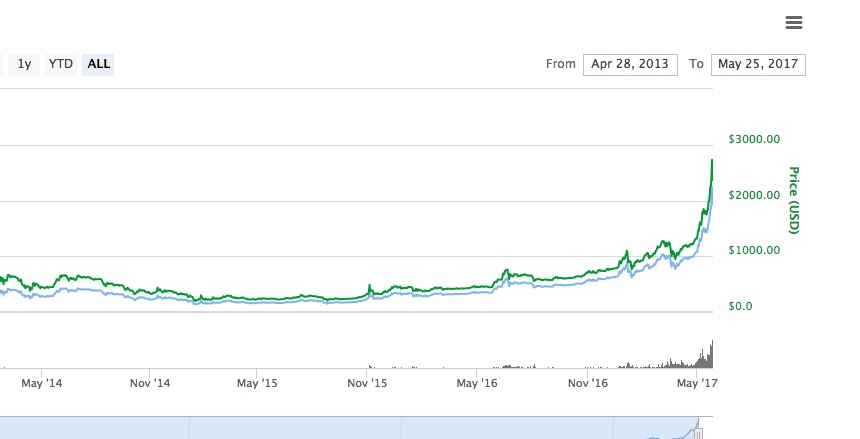Click the Nov '16 timeline label
Image resolution: width=860 pixels, height=439 pixels.
pyautogui.click(x=587, y=383)
